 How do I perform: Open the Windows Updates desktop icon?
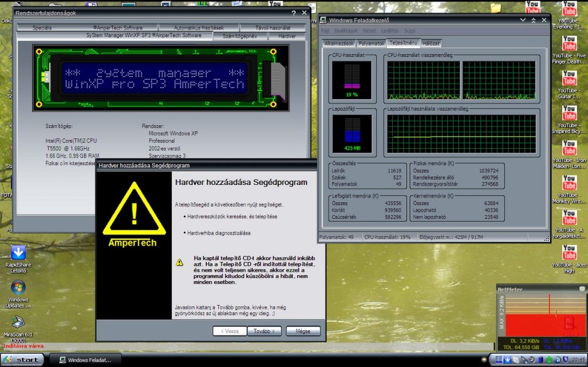tap(18, 295)
